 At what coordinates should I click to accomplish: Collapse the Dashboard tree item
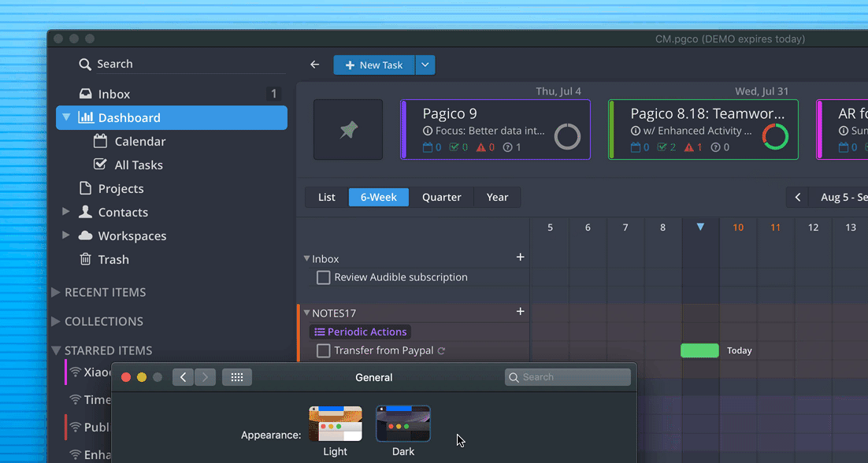pos(66,117)
